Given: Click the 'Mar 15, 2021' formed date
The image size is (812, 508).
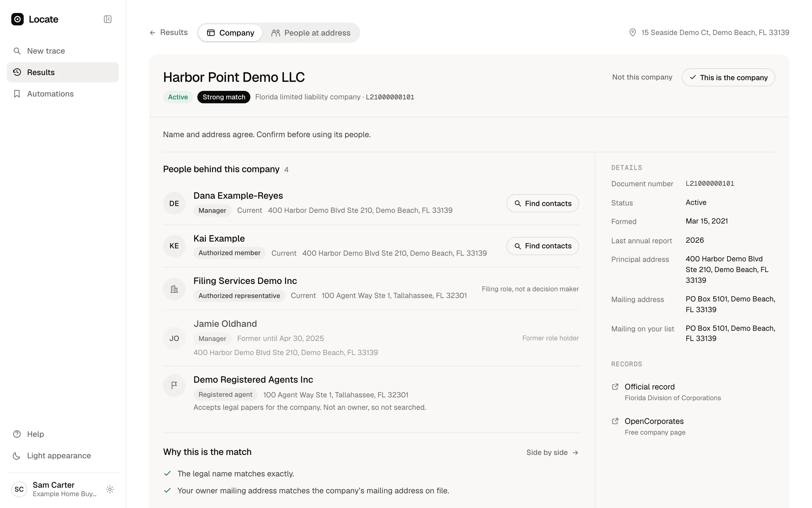Looking at the screenshot, I should [x=707, y=221].
